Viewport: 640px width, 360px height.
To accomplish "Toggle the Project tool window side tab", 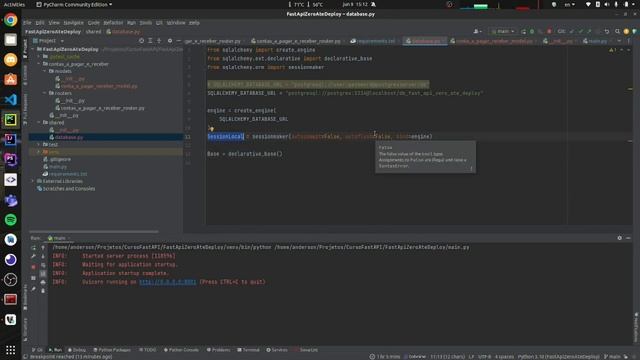I will point(25,48).
